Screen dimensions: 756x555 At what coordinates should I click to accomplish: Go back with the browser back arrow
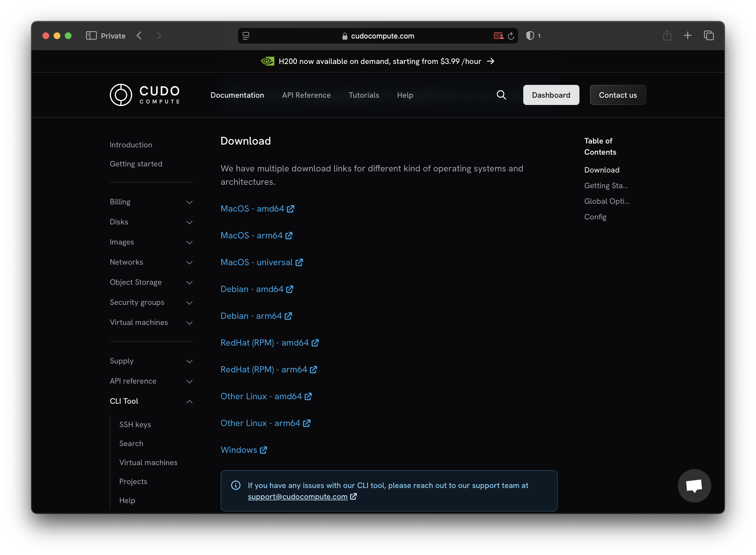(139, 36)
